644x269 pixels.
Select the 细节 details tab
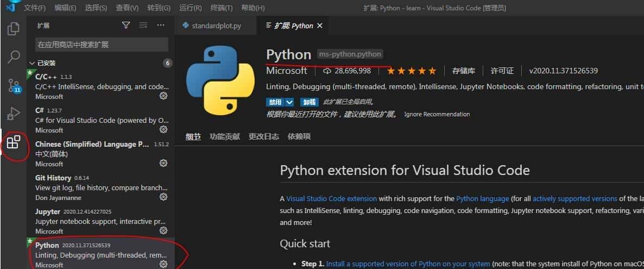193,136
